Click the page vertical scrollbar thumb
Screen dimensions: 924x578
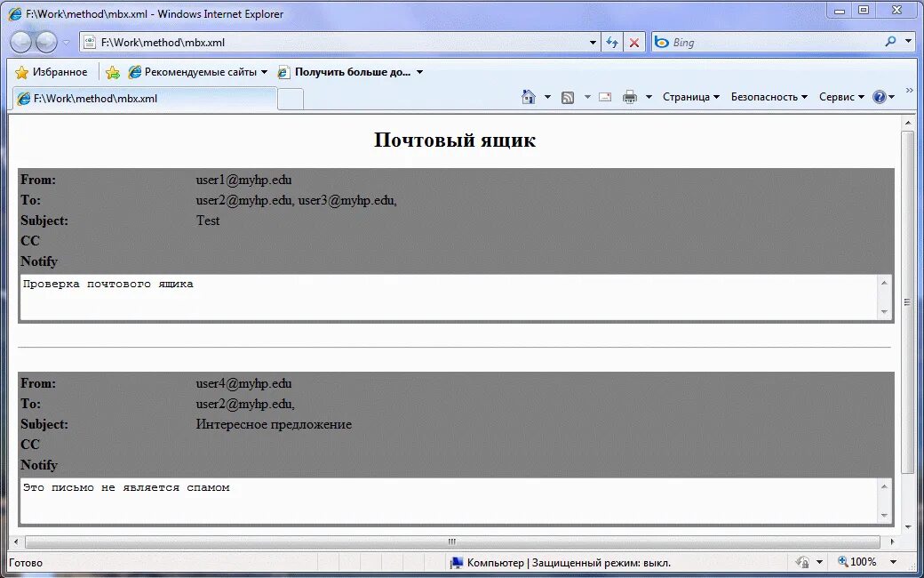[x=907, y=301]
